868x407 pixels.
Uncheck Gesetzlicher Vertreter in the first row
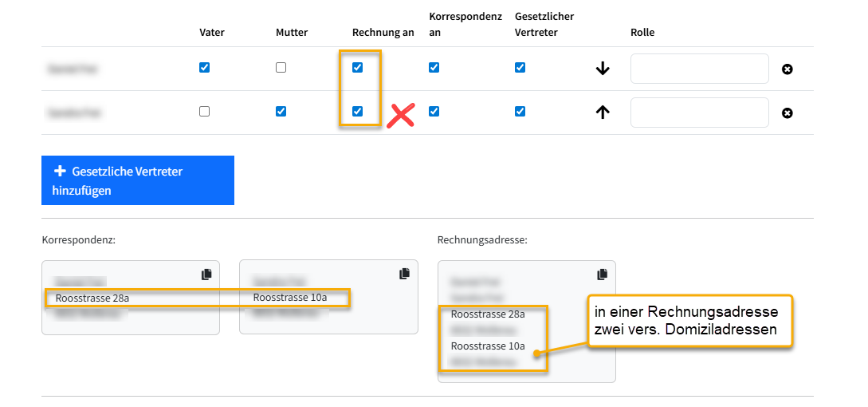click(520, 68)
